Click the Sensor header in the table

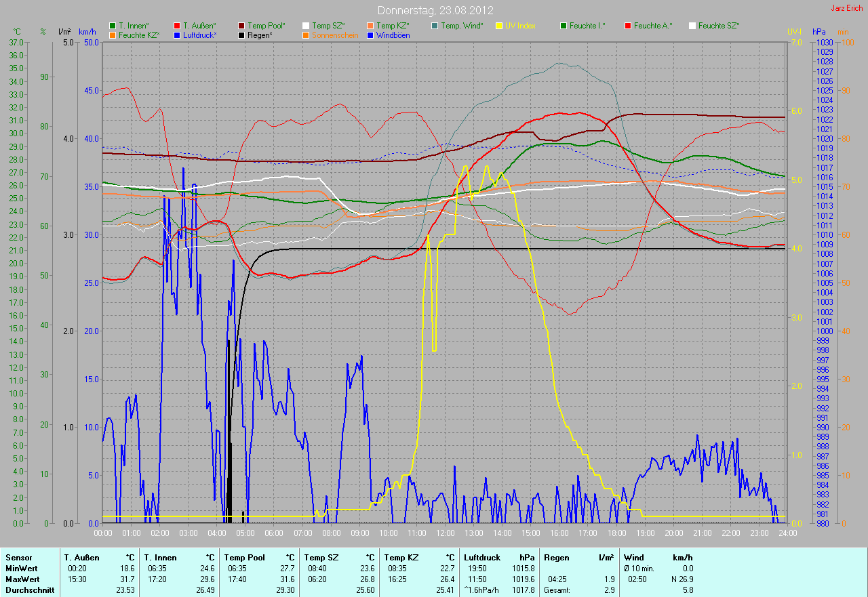[x=18, y=557]
